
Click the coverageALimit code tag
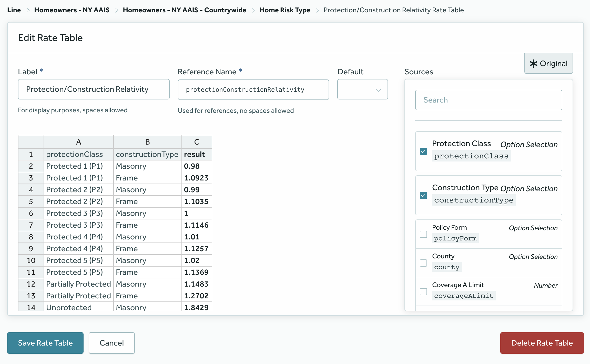[x=464, y=296]
